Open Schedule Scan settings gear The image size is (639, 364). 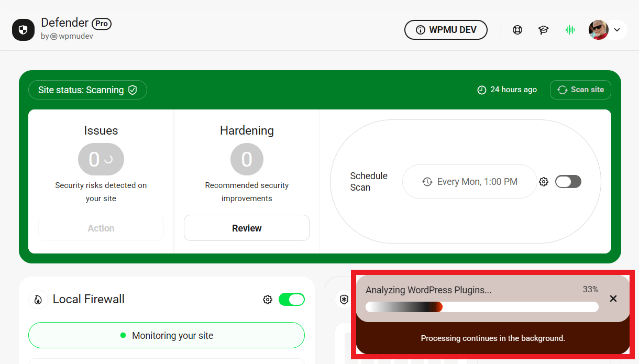[544, 182]
